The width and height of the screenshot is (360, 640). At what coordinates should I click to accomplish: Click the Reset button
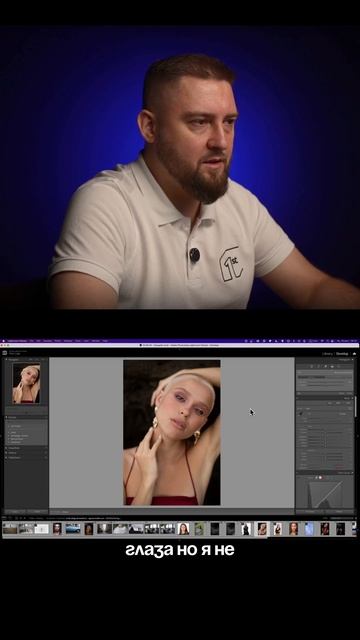(x=340, y=511)
